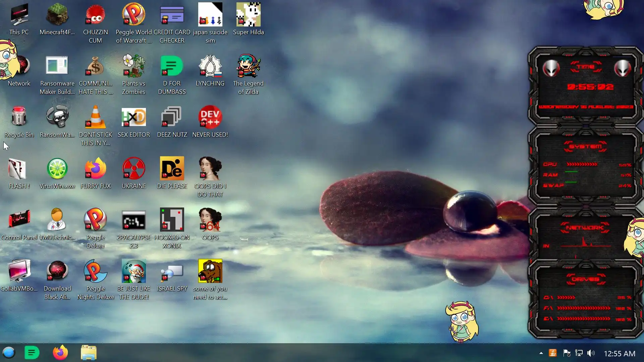Select the Plants vs Zombies shortcut
The image size is (644, 362).
point(133,66)
